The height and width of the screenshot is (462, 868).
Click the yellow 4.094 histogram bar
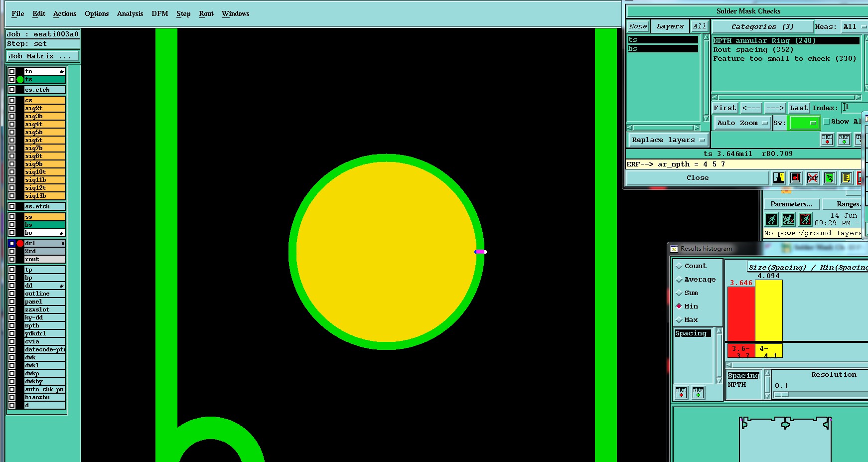click(x=769, y=310)
